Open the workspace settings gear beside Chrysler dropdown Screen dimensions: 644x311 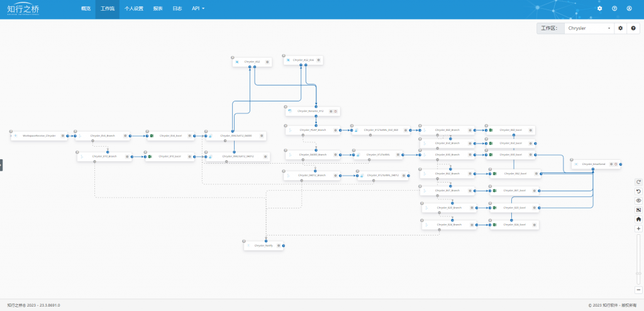pos(620,28)
